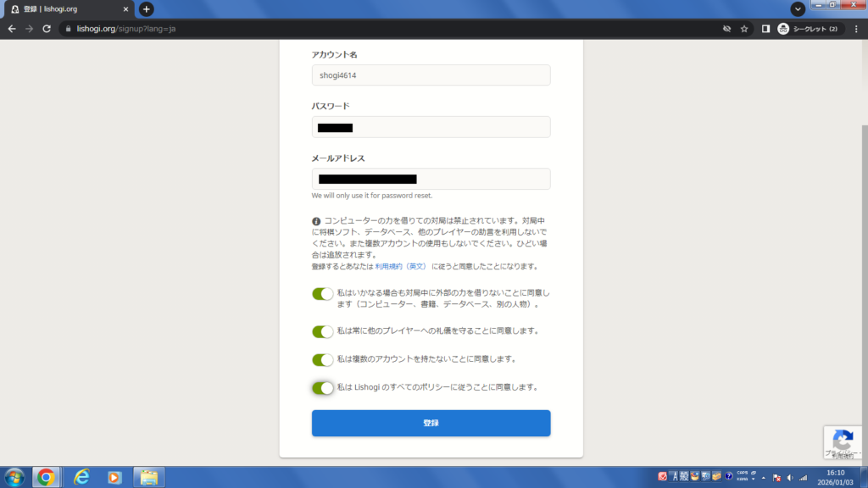Click the padlock icon in the address bar

point(66,28)
